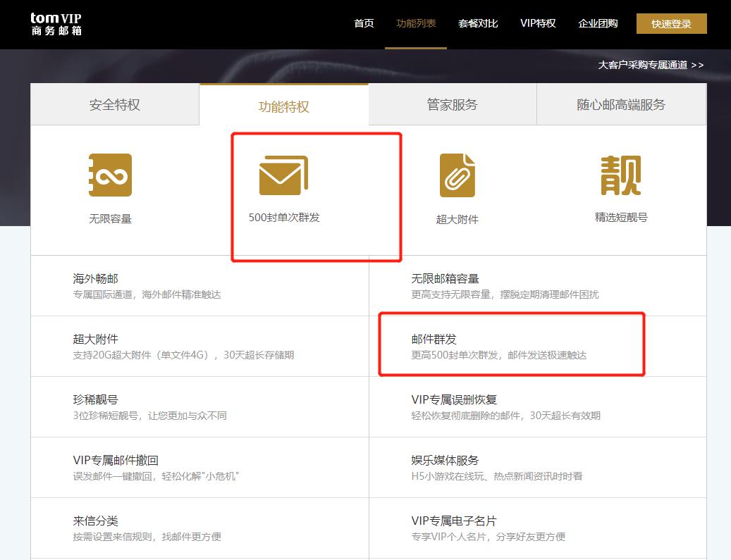The image size is (731, 560).
Task: Select the 功能特权 tab
Action: 283,103
